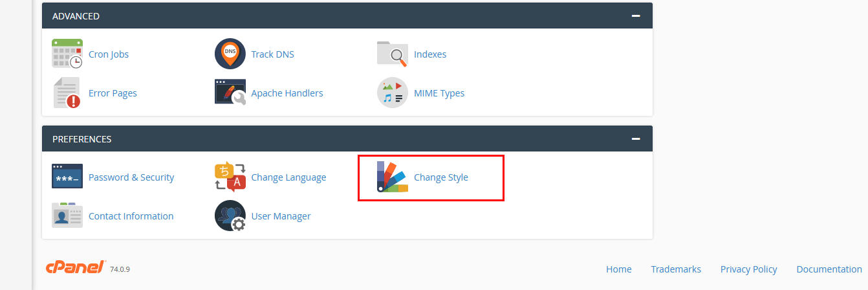
Task: Click the Change Style text link
Action: pos(441,177)
